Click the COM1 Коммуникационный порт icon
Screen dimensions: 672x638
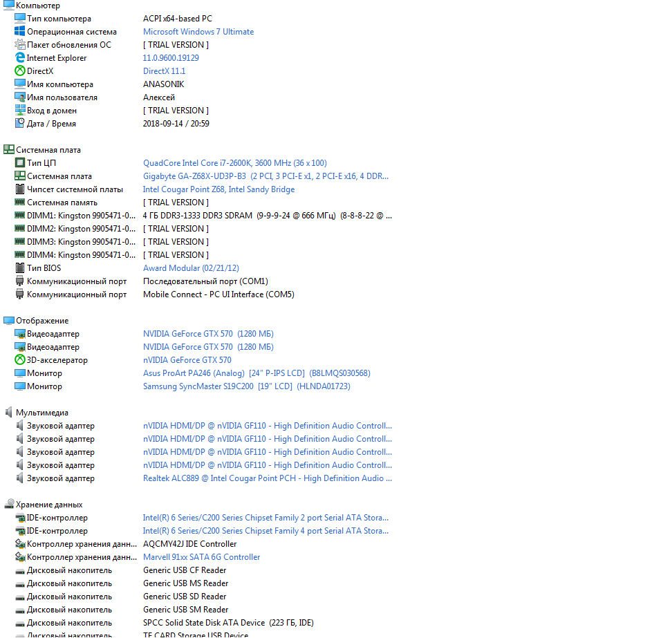(x=20, y=281)
